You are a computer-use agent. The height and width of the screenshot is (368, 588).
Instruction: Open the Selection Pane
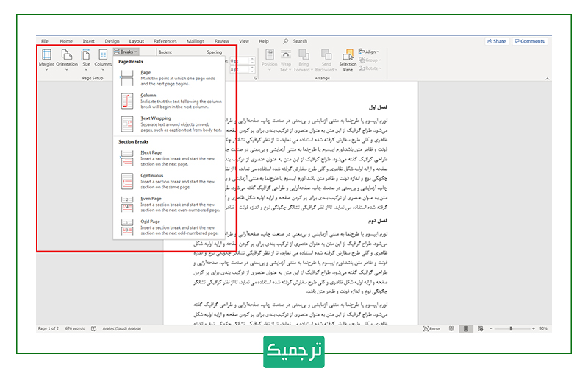click(348, 60)
